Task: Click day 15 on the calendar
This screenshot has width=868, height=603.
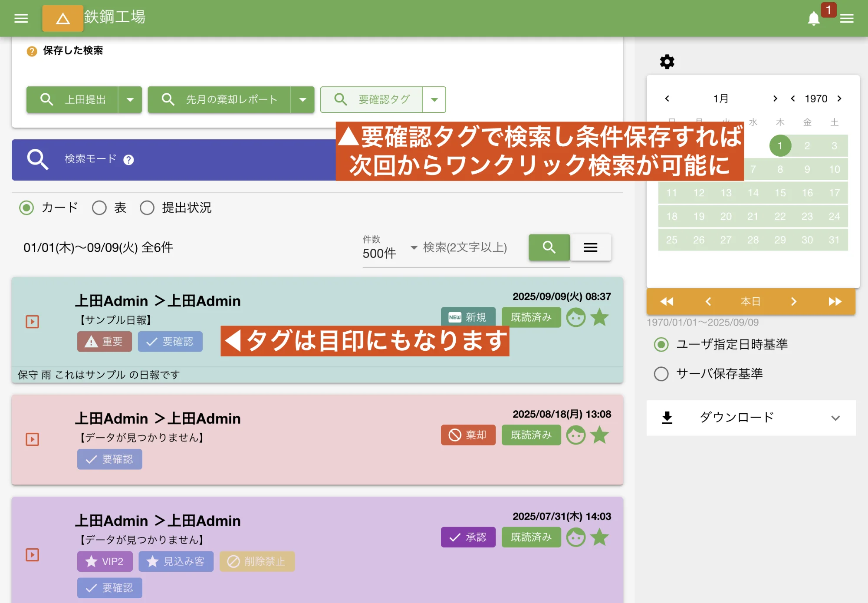Action: (780, 193)
